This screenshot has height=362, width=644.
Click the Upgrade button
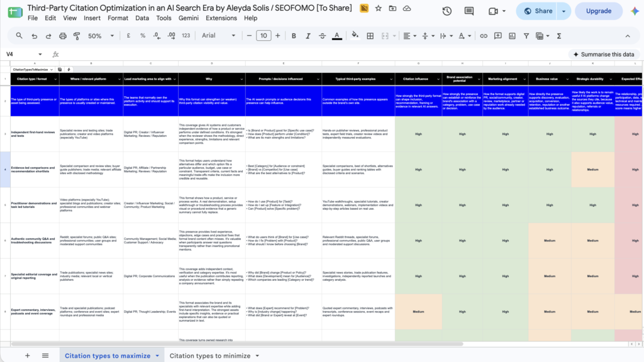coord(599,11)
